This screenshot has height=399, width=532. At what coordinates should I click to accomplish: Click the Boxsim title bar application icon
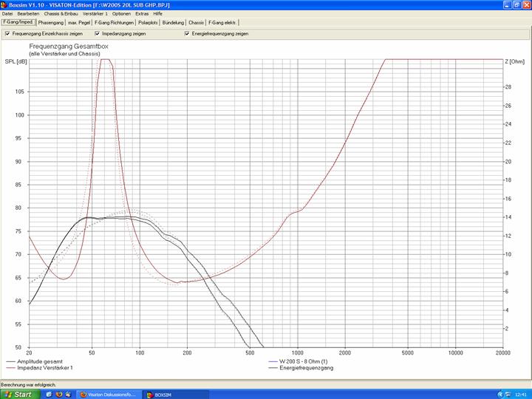[x=4, y=4]
